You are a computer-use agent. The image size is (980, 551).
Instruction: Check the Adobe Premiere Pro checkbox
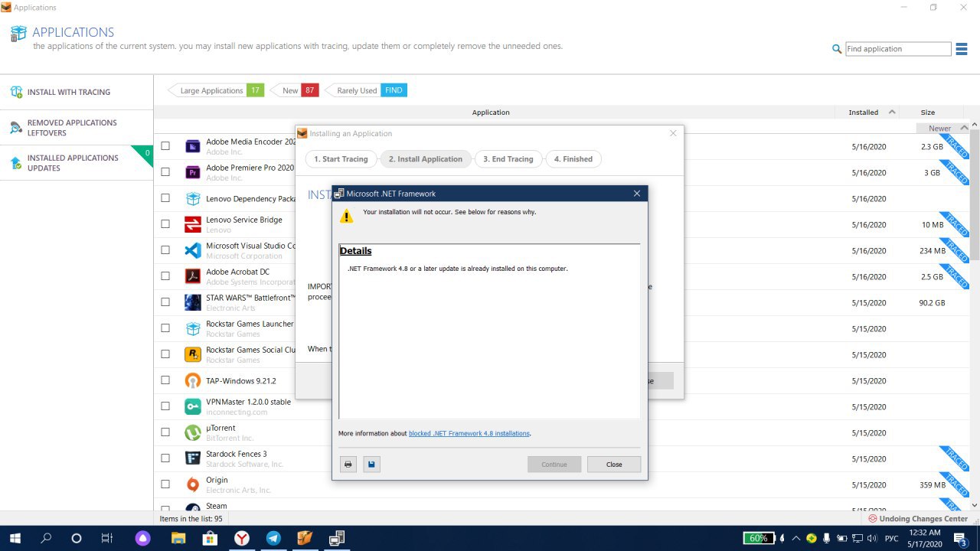point(165,171)
